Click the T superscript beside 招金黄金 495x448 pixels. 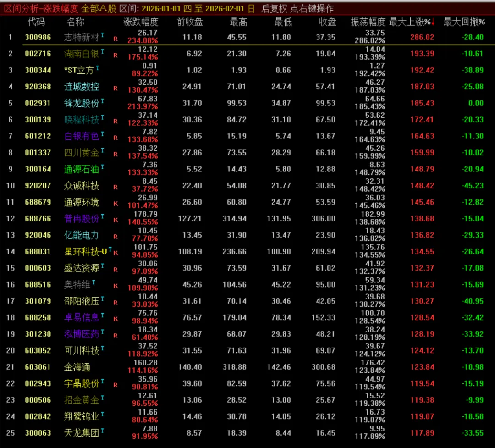(102, 398)
